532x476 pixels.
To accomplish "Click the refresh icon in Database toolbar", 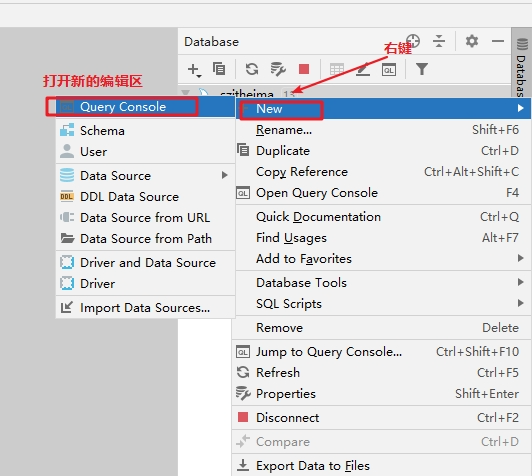I will click(252, 69).
